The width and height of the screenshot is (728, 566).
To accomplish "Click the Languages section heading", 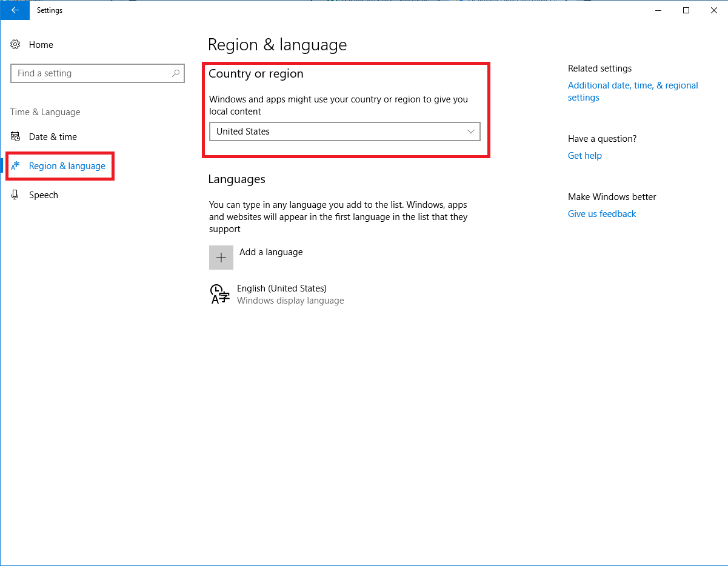I will pyautogui.click(x=237, y=179).
